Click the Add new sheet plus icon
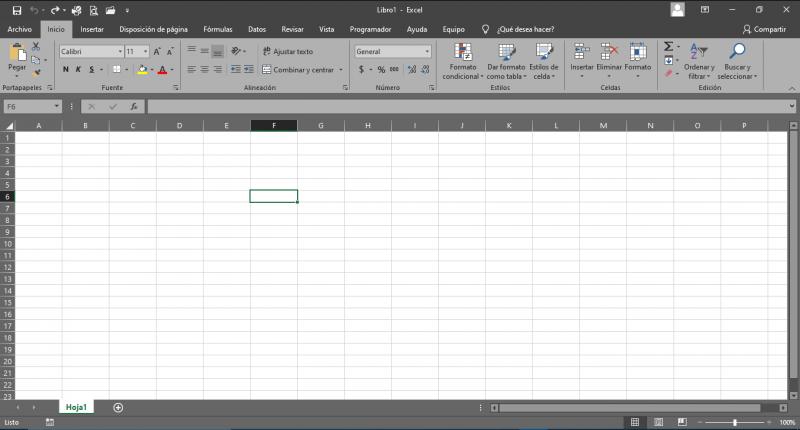This screenshot has height=430, width=800. coord(118,407)
